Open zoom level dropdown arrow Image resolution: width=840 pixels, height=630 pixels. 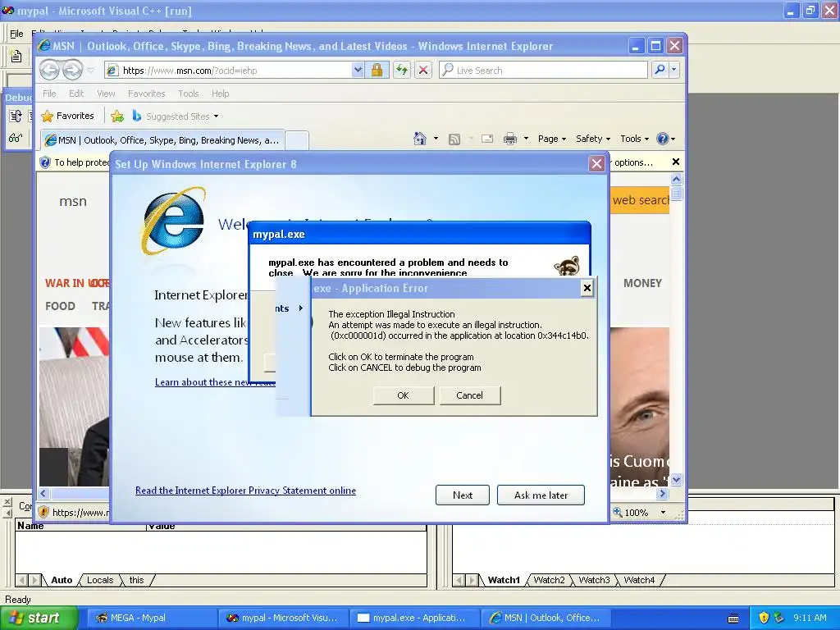point(663,513)
